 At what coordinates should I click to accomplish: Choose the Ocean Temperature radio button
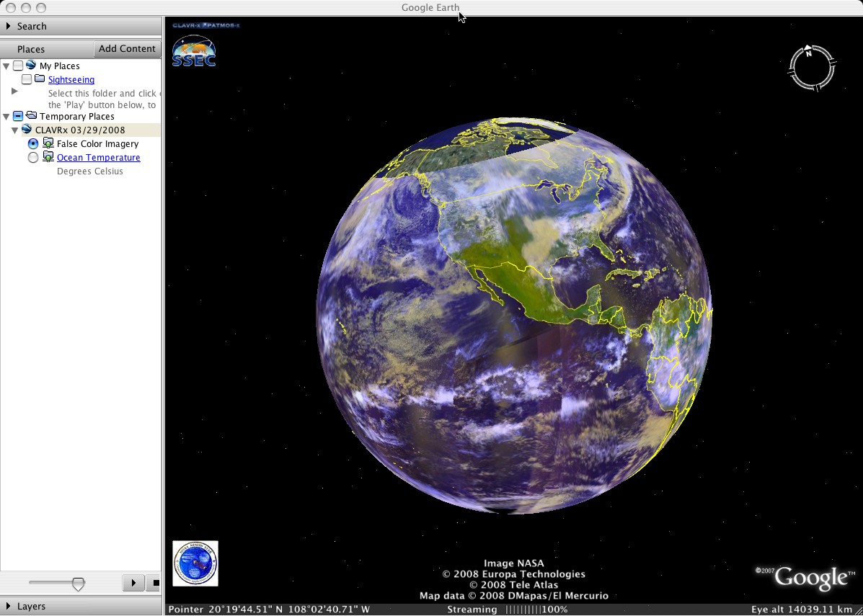(x=33, y=158)
